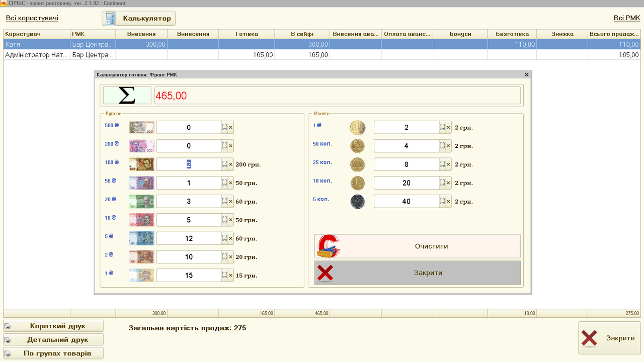Open calculator picker for 10 ₴ banknote field
The width and height of the screenshot is (644, 362).
[224, 220]
